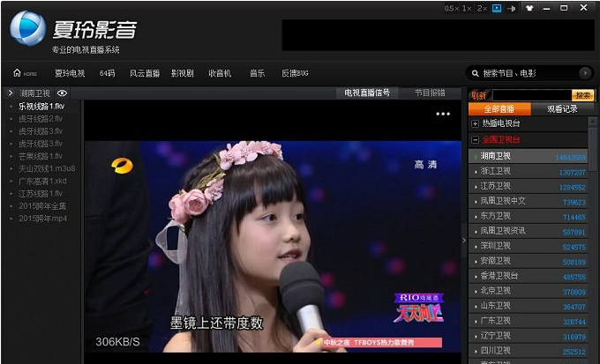The width and height of the screenshot is (600, 364).
Task: Set window size to 0.5x
Action: pyautogui.click(x=452, y=8)
